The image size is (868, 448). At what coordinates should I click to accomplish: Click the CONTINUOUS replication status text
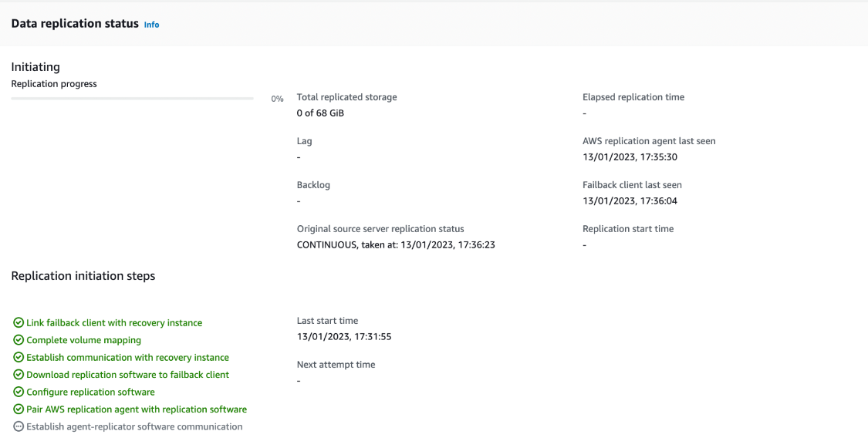point(396,244)
